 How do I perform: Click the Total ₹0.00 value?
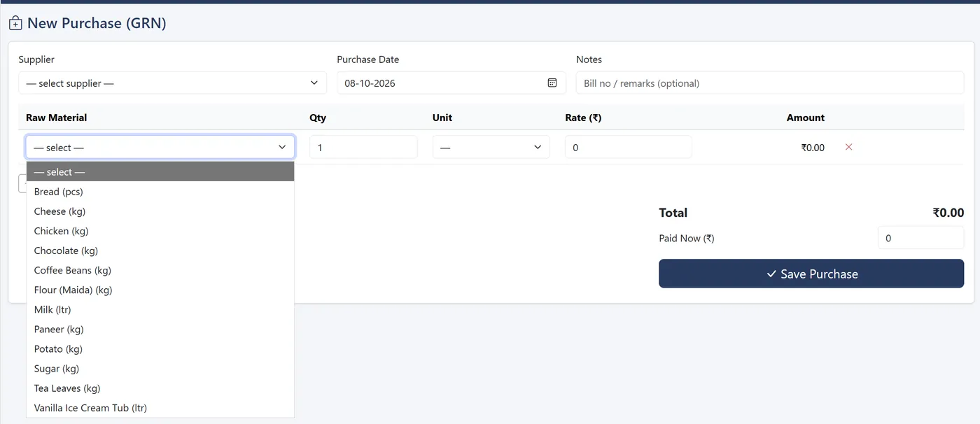(948, 213)
